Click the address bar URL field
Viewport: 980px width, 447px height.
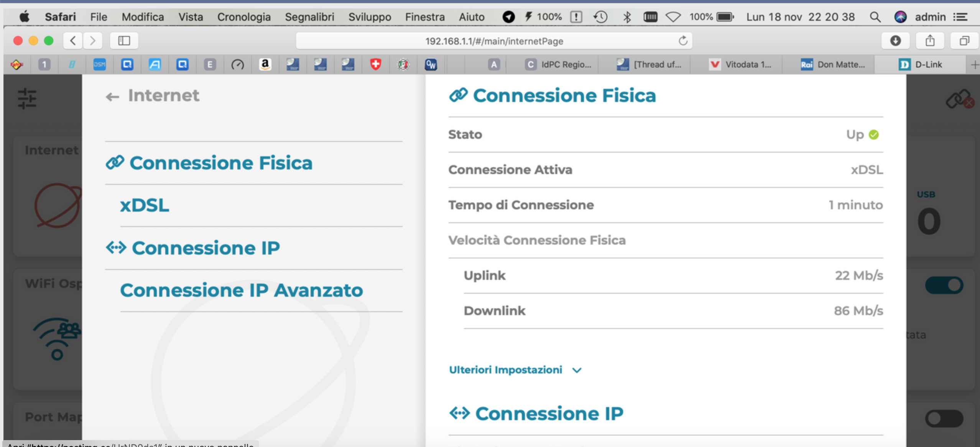coord(494,41)
